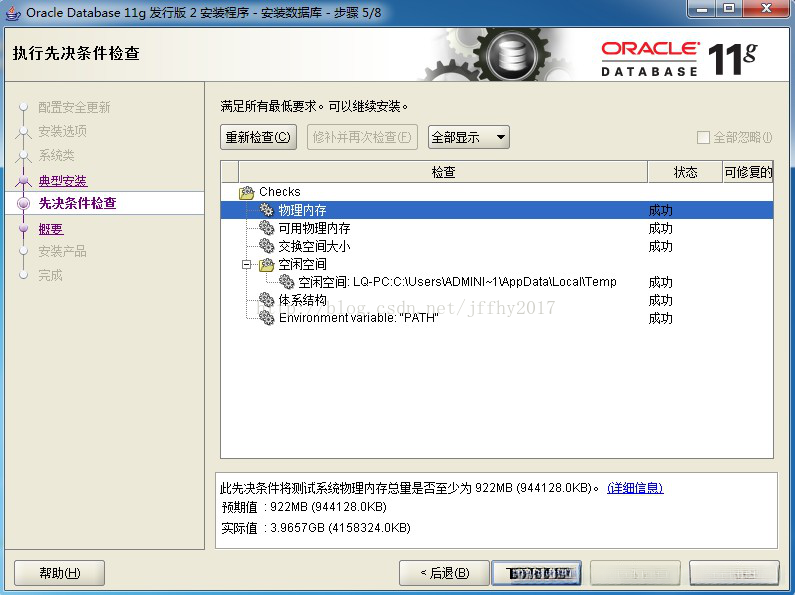Select the 交换空间大小 check row
795x595 pixels.
497,246
